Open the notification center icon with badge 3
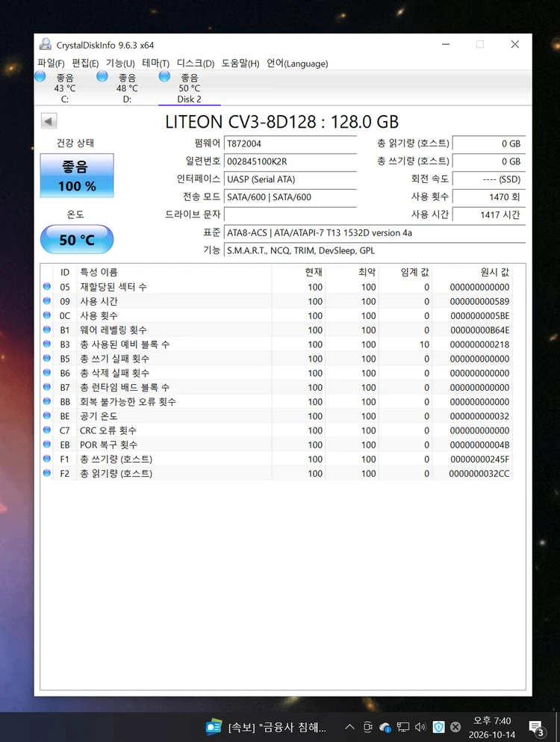The image size is (560, 742). 536,729
